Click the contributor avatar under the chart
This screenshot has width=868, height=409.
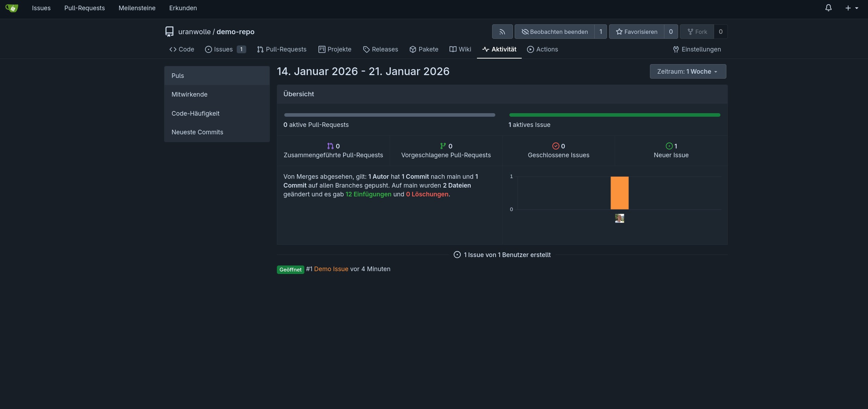point(619,218)
